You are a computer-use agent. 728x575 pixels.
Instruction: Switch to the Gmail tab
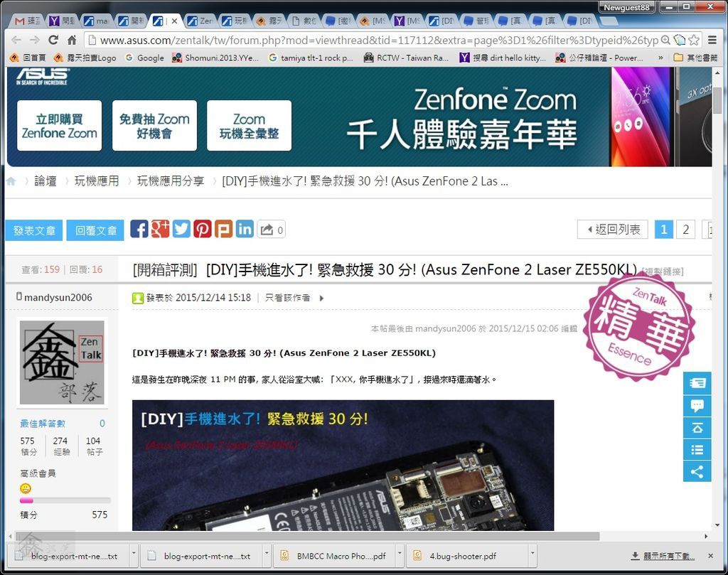(27, 21)
